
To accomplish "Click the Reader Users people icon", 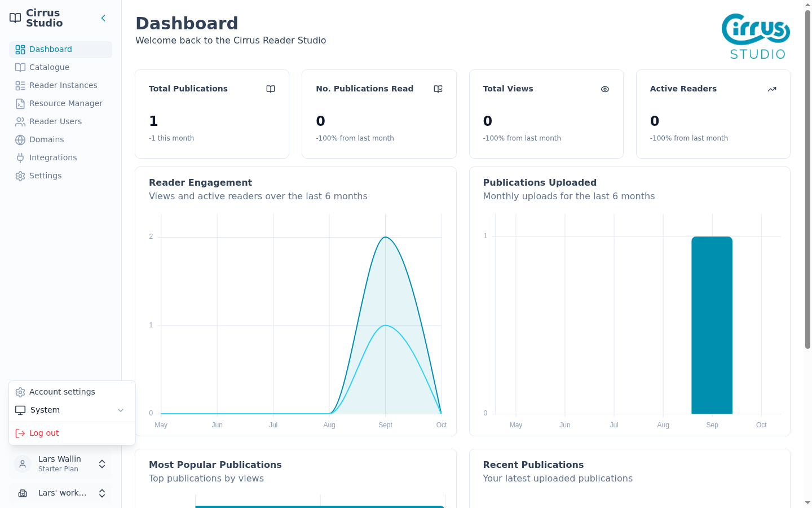I will (20, 121).
